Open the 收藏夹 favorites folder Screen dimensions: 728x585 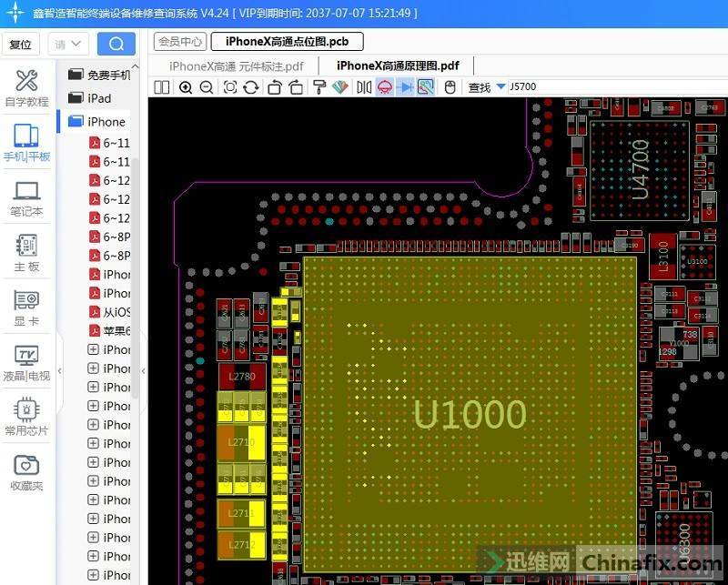click(27, 473)
